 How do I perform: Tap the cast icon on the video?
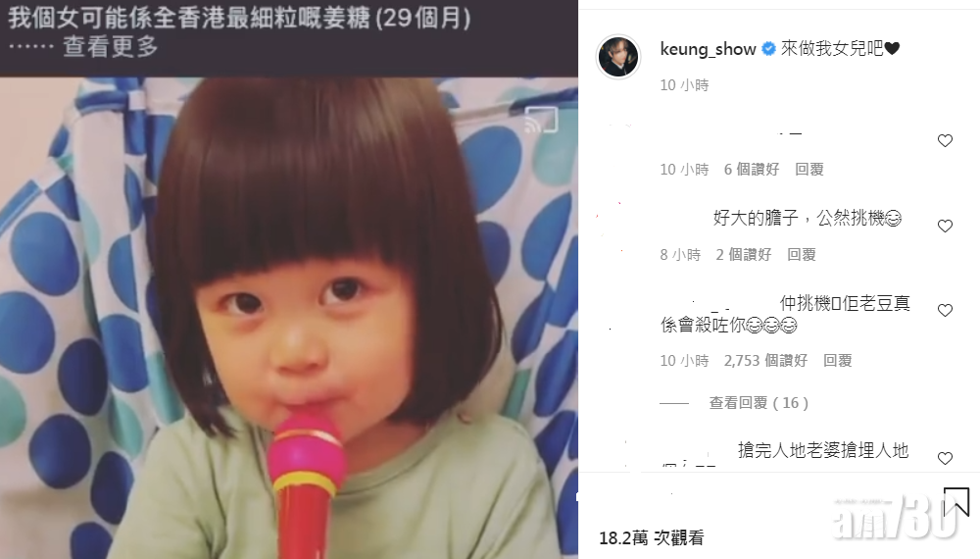point(541,120)
